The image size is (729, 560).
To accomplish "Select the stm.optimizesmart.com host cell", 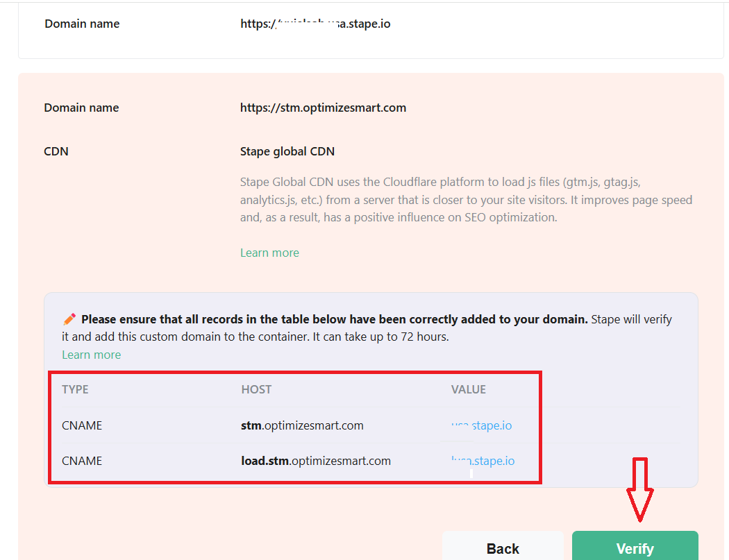I will coord(302,425).
